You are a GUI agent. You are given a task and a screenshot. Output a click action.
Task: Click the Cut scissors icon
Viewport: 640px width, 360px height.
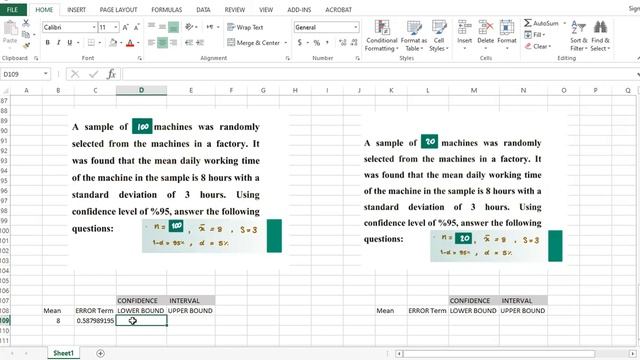pyautogui.click(x=26, y=23)
